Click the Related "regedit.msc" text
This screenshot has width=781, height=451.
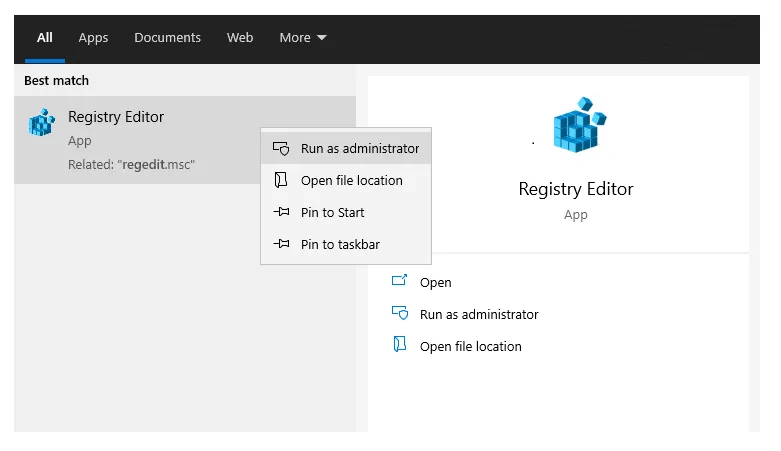[x=131, y=164]
